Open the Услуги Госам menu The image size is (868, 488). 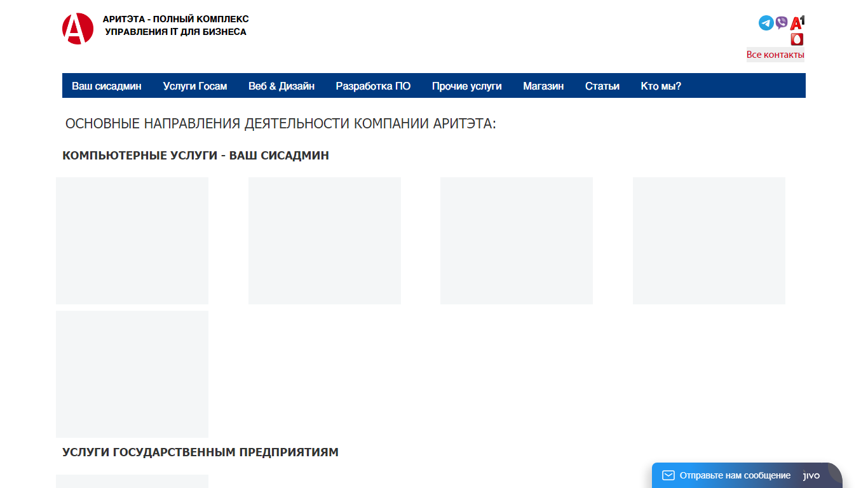195,86
